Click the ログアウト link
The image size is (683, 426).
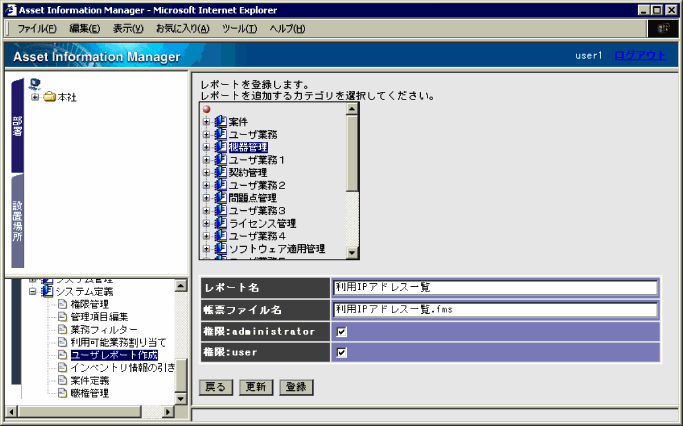(x=640, y=55)
